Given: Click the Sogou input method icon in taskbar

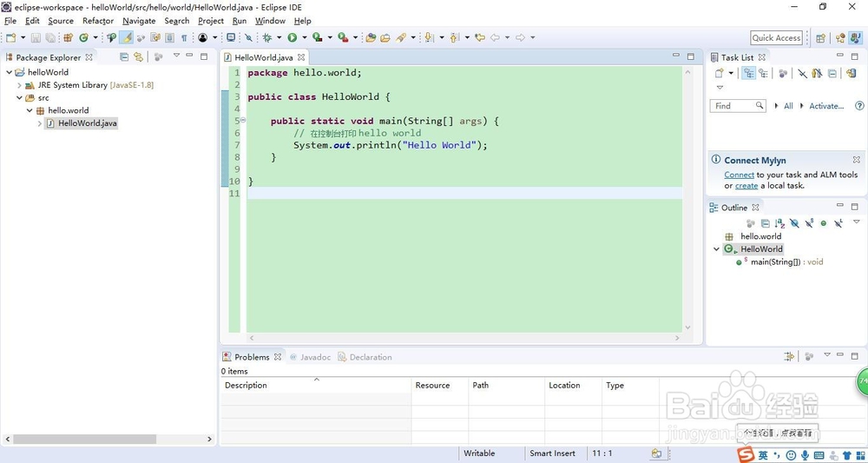Looking at the screenshot, I should [x=746, y=454].
